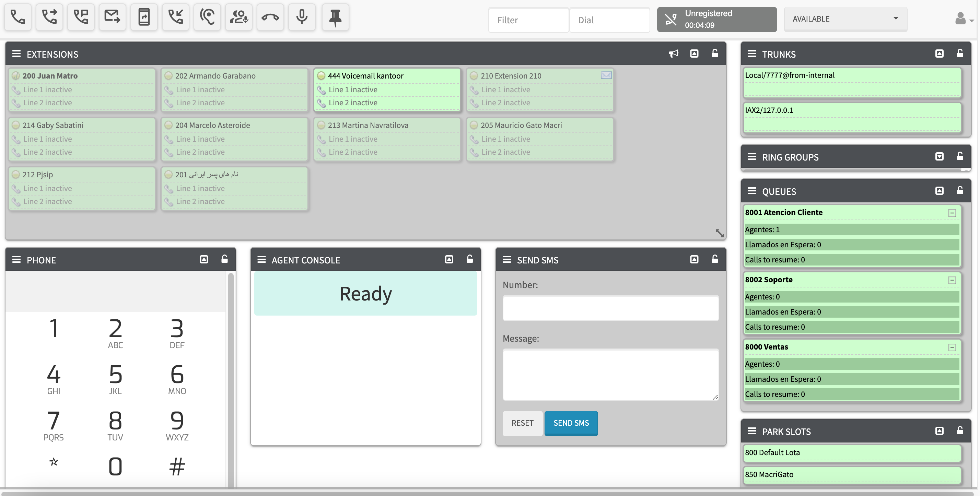This screenshot has width=980, height=496.
Task: Click the SMS Number input field
Action: 610,308
